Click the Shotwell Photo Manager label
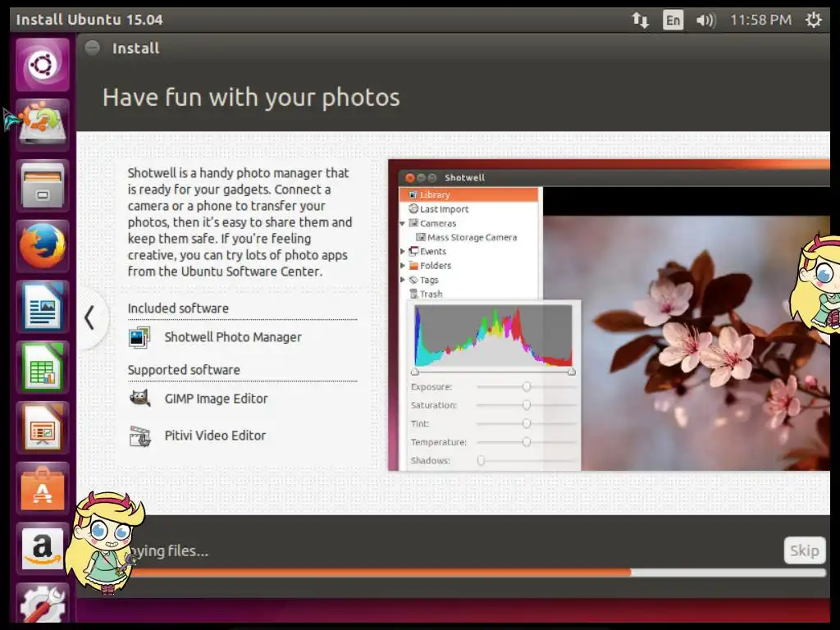The height and width of the screenshot is (630, 840). (x=233, y=337)
